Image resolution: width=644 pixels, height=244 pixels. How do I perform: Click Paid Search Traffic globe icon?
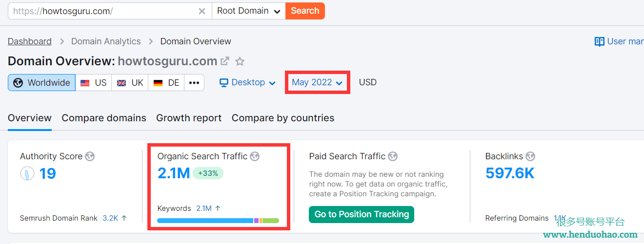point(393,156)
